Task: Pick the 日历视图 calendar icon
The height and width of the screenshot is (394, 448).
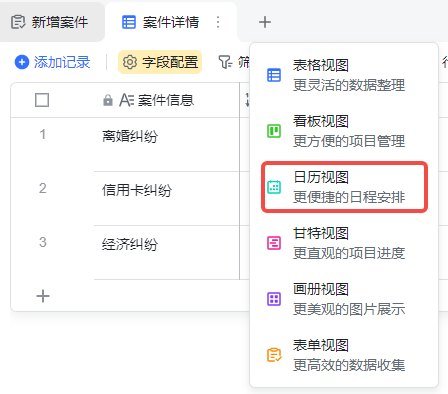Action: [274, 187]
